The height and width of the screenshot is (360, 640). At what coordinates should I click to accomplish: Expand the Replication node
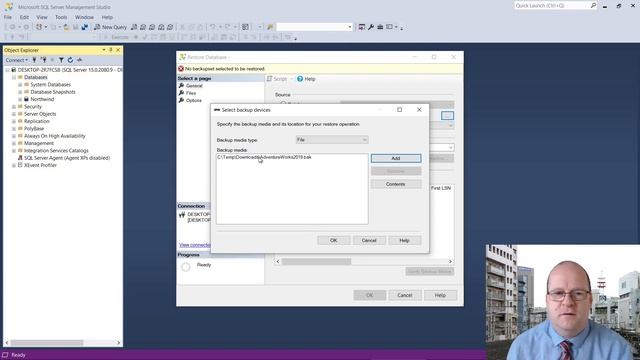click(14, 121)
